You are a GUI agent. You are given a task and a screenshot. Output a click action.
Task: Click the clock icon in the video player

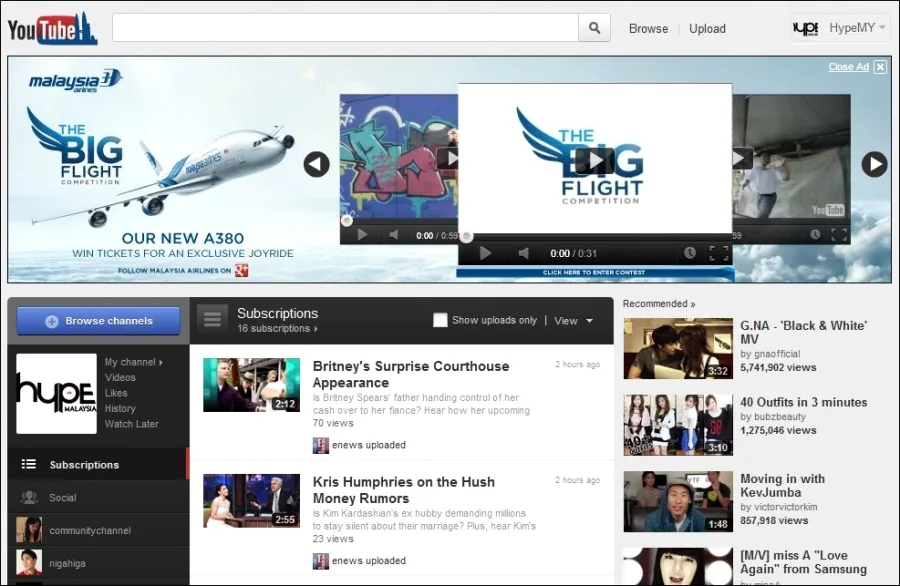point(689,253)
